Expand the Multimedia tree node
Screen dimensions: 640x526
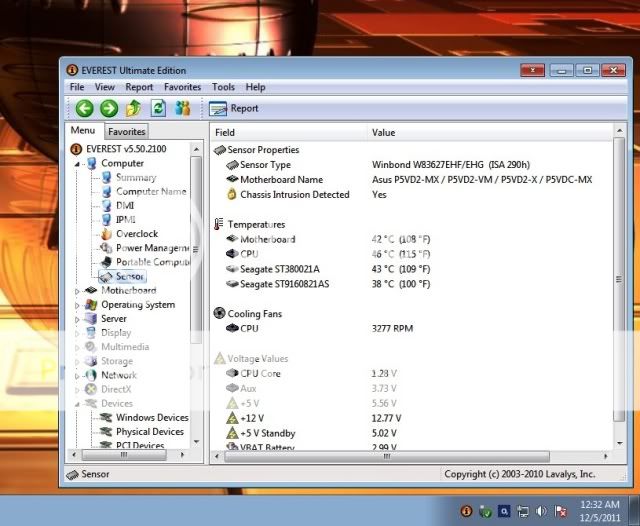(77, 347)
